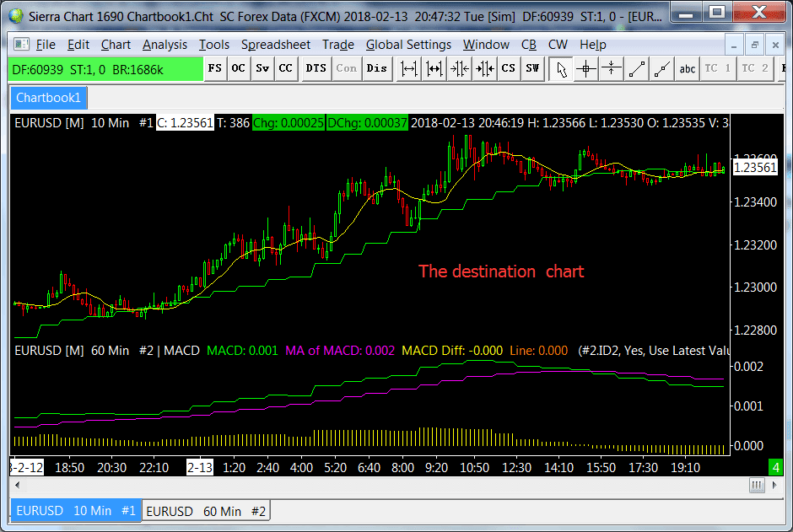
Task: Click the 2-13 date marker on time axis
Action: click(199, 465)
